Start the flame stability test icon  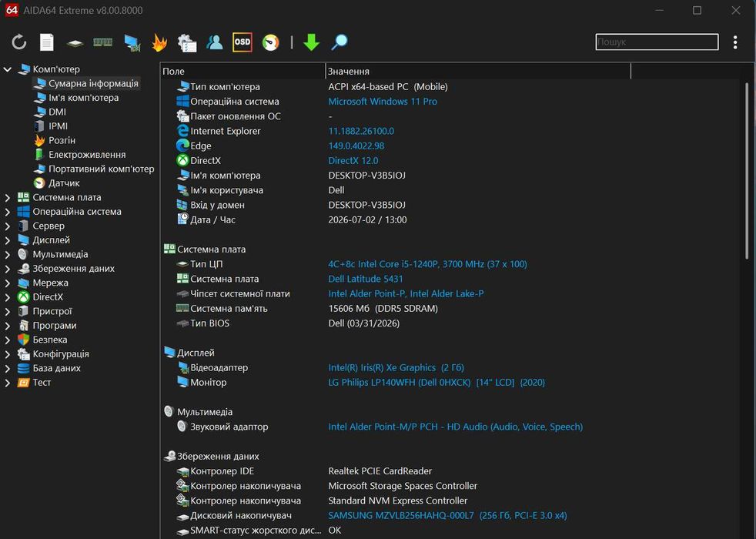click(159, 42)
